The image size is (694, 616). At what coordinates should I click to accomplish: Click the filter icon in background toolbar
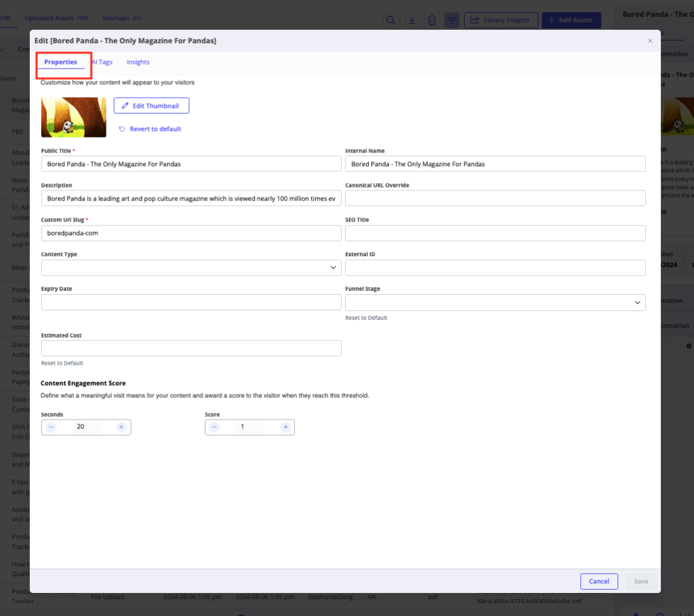pos(452,20)
